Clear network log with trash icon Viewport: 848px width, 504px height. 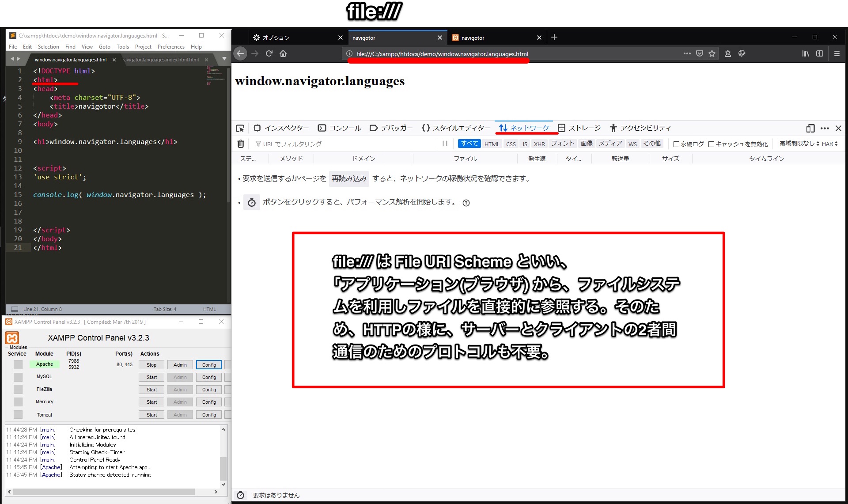241,144
